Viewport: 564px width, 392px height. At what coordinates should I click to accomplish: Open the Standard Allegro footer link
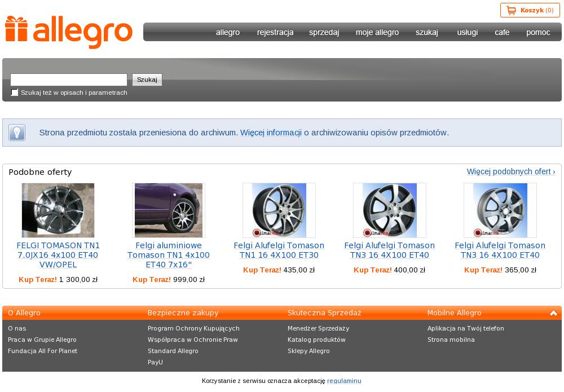pyautogui.click(x=173, y=351)
